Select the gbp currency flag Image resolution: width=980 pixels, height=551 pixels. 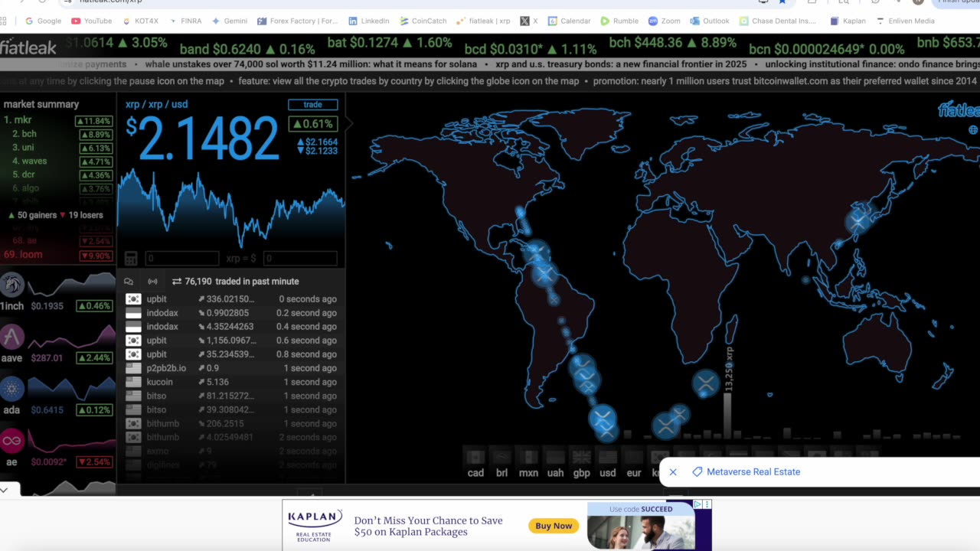[582, 458]
